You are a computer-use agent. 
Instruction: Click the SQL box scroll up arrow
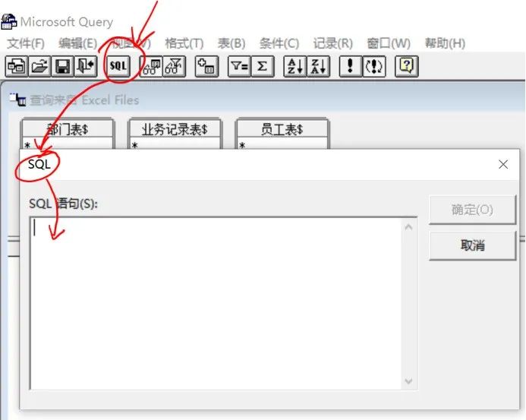(x=408, y=227)
